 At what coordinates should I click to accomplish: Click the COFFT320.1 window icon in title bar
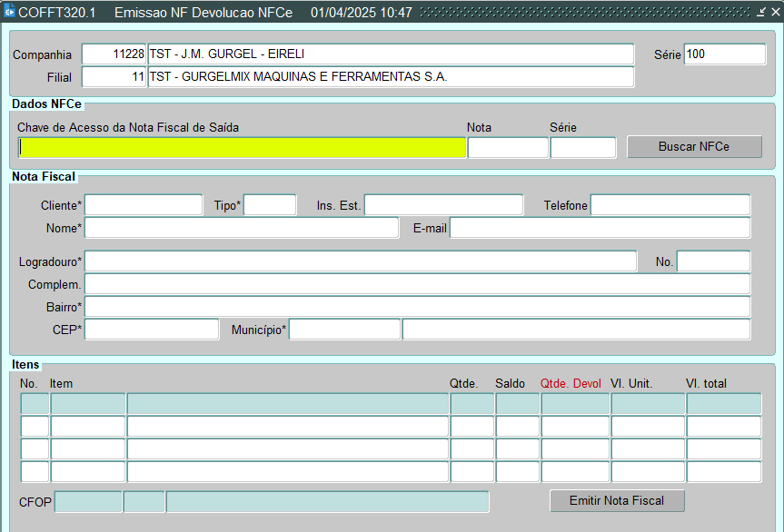(9, 13)
